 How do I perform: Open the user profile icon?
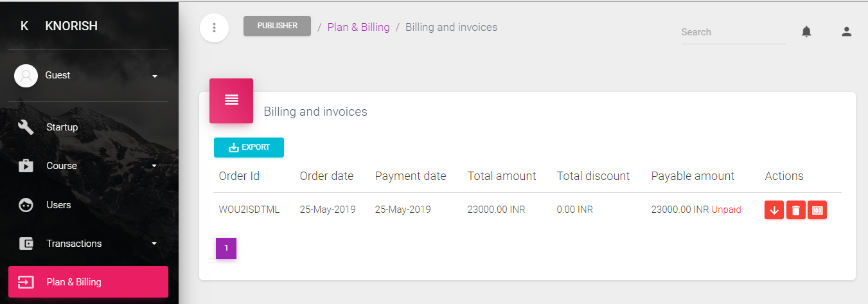846,31
